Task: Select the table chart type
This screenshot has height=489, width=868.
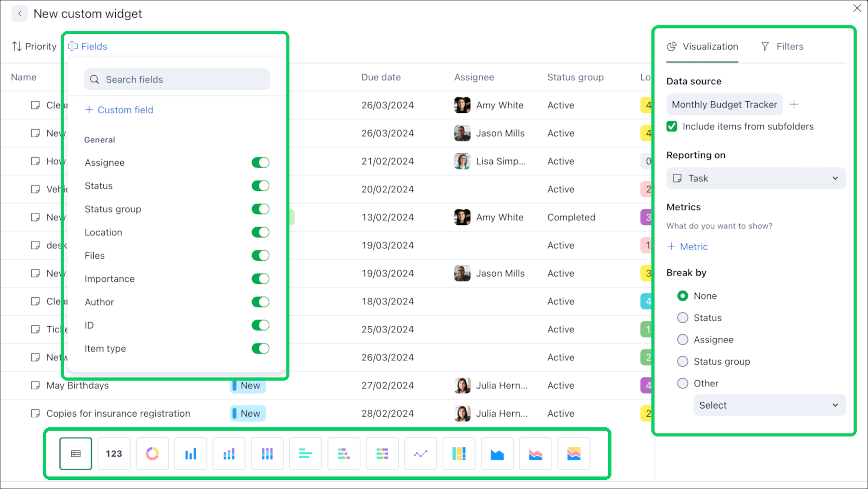Action: point(76,453)
